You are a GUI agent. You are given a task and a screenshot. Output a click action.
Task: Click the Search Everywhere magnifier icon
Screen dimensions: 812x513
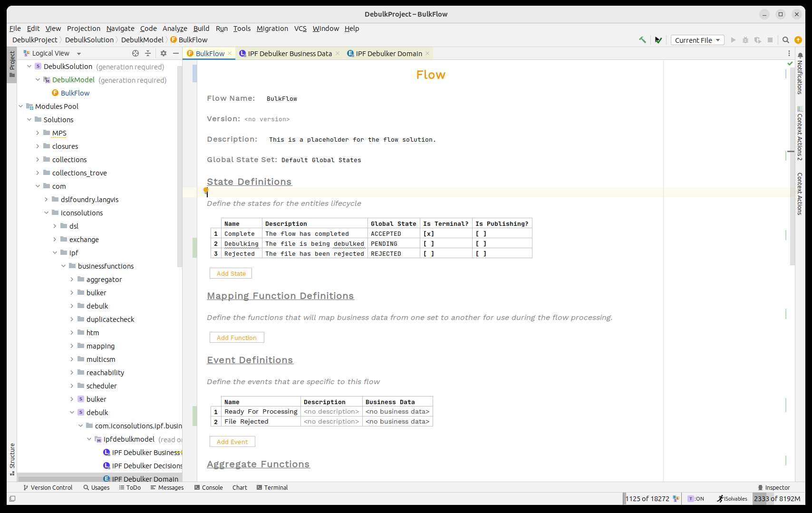tap(786, 40)
